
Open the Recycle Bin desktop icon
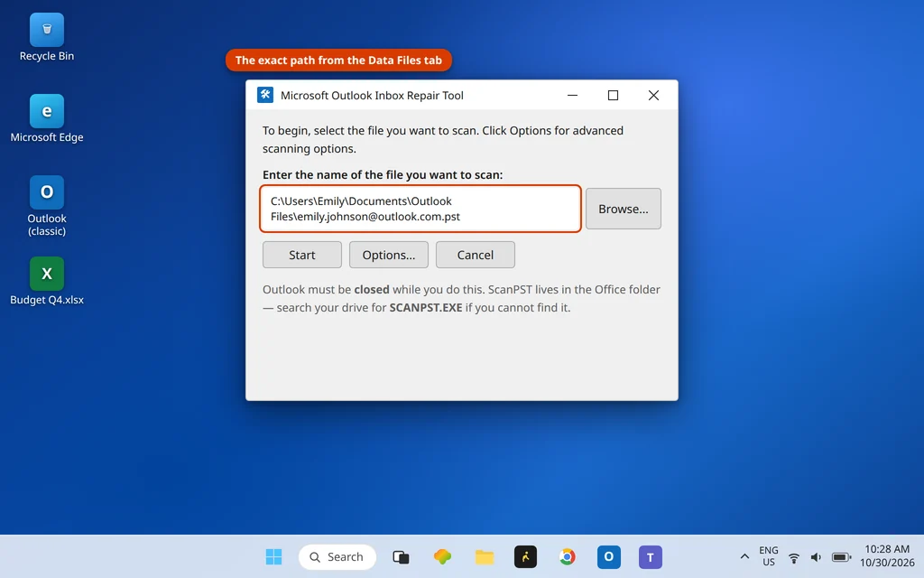tap(47, 38)
